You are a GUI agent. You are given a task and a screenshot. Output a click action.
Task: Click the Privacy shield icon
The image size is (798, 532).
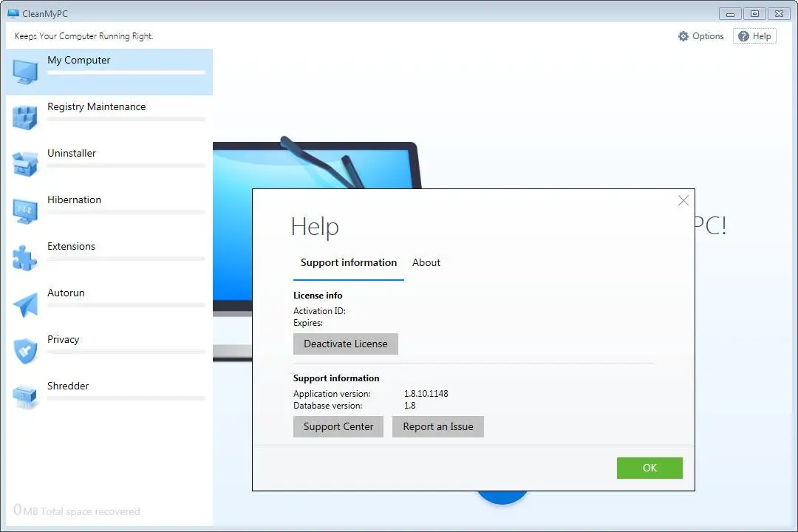click(25, 351)
